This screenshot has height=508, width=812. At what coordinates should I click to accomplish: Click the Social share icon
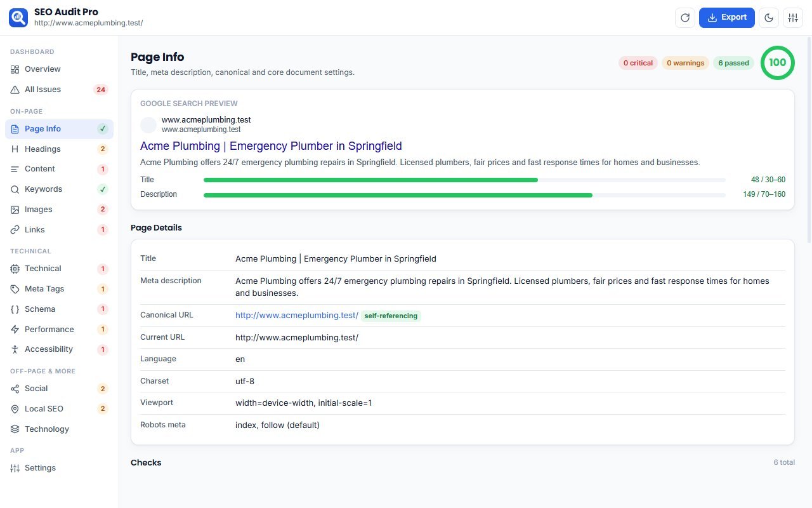coord(15,389)
